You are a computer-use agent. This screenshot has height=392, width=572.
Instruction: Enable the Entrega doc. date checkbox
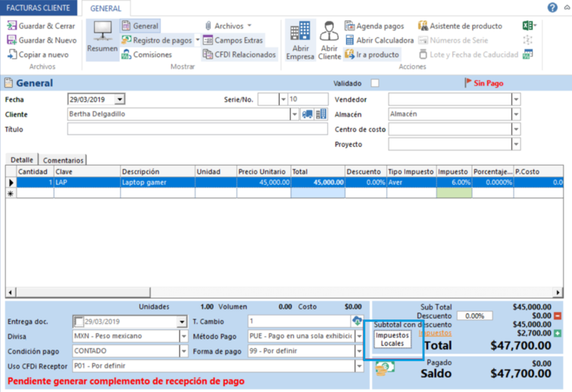click(x=79, y=322)
